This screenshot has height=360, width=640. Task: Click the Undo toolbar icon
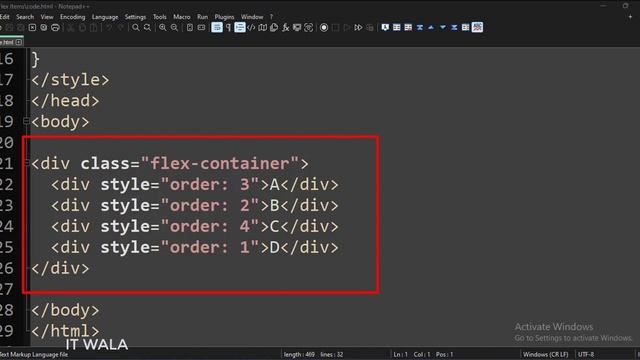[x=109, y=27]
